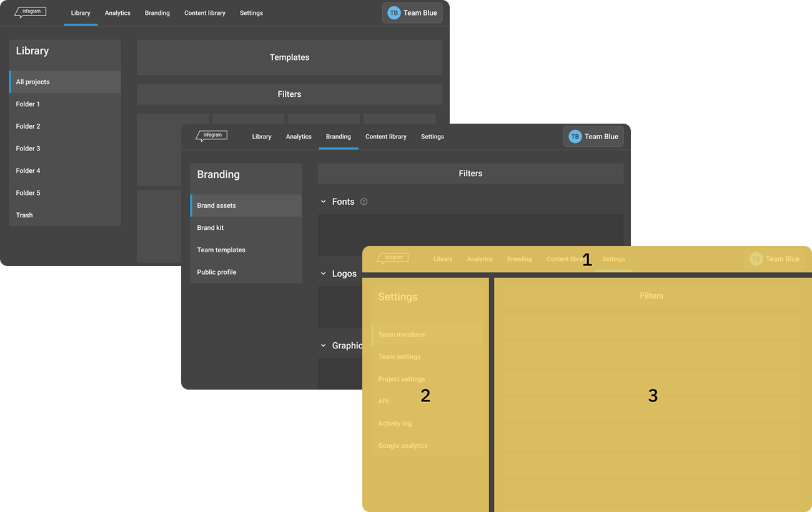812x512 pixels.
Task: Click TB avatar in Library window
Action: pyautogui.click(x=394, y=13)
